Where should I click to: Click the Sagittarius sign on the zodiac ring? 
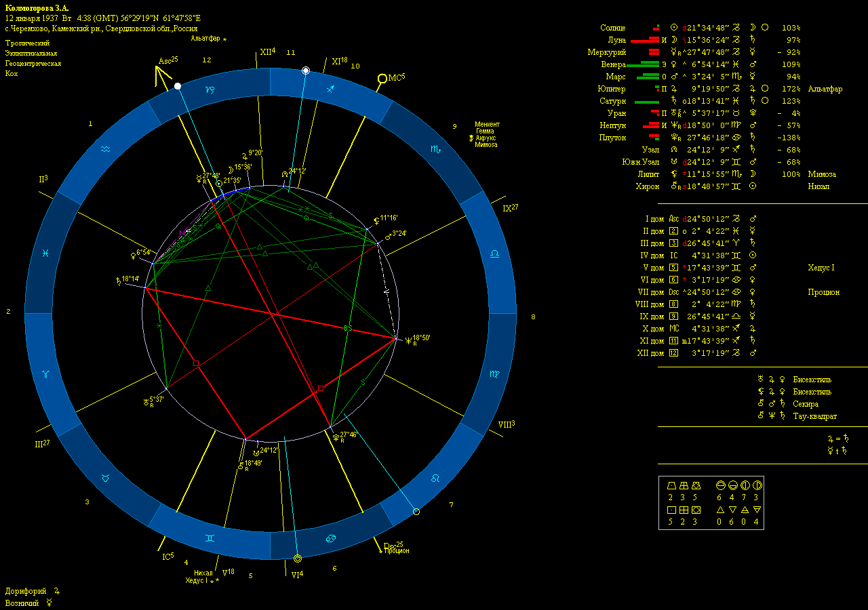[330, 89]
